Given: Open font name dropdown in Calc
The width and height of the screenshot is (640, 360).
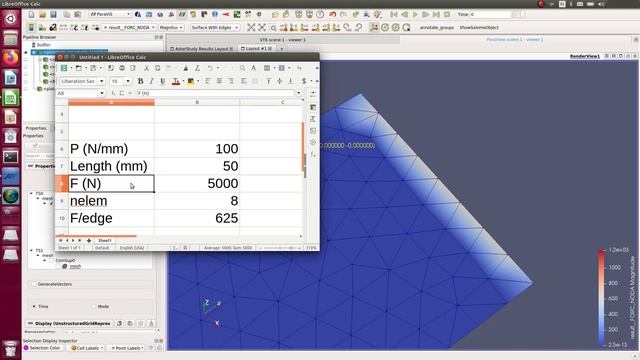Looking at the screenshot, I should (102, 81).
